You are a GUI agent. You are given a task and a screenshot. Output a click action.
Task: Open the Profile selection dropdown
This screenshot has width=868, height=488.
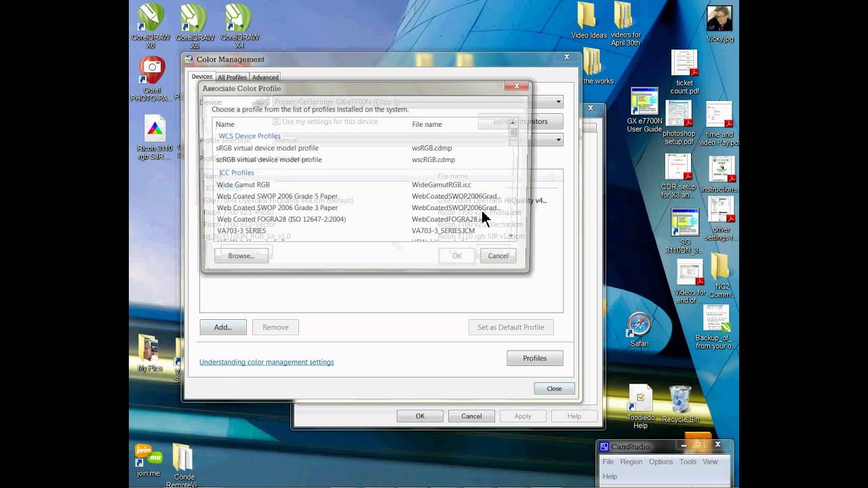pyautogui.click(x=559, y=140)
